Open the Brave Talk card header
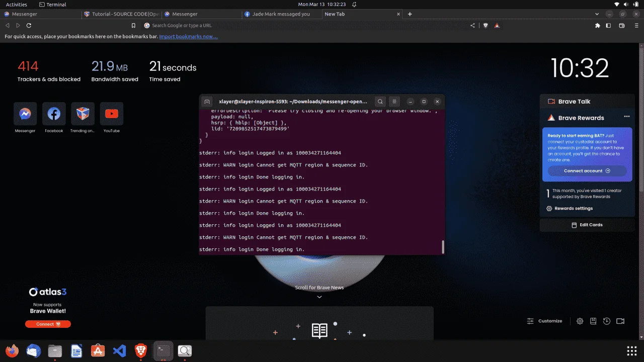Viewport: 644px width, 362px height. pyautogui.click(x=587, y=102)
